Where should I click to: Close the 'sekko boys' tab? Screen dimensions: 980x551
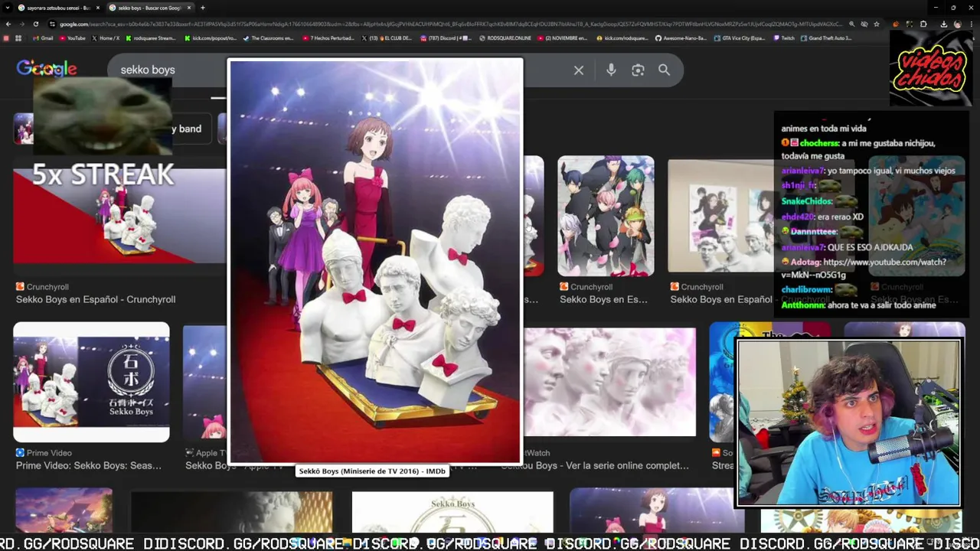(188, 8)
